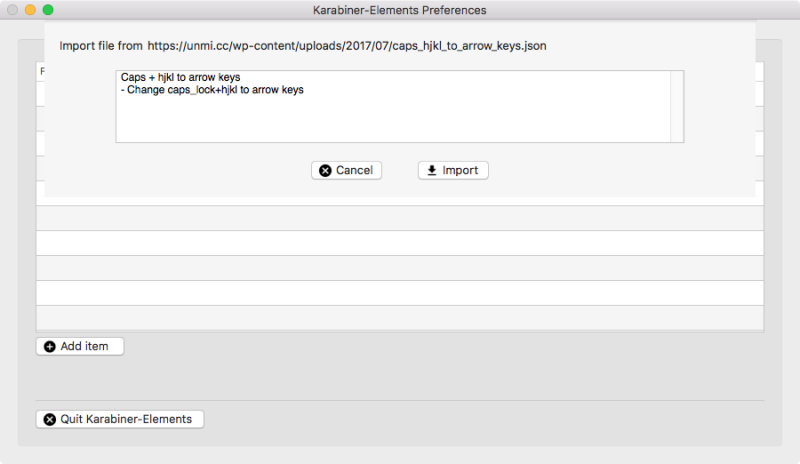
Task: Click the partly hidden table header left of dialog
Action: pyautogui.click(x=40, y=71)
